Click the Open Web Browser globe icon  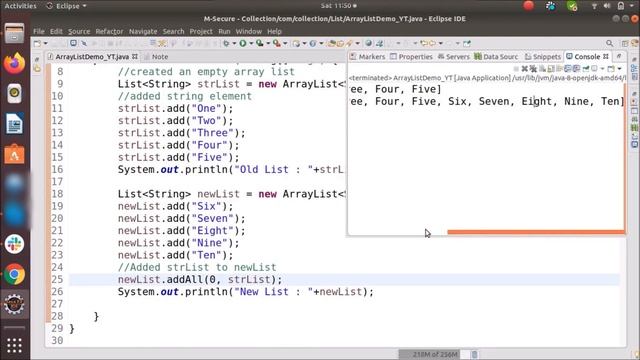(368, 43)
